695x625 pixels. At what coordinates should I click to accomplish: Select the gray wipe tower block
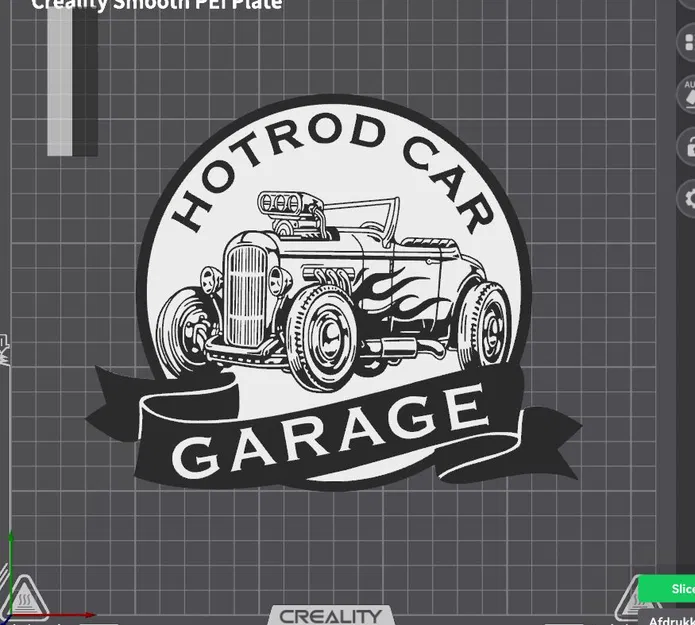pos(73,82)
